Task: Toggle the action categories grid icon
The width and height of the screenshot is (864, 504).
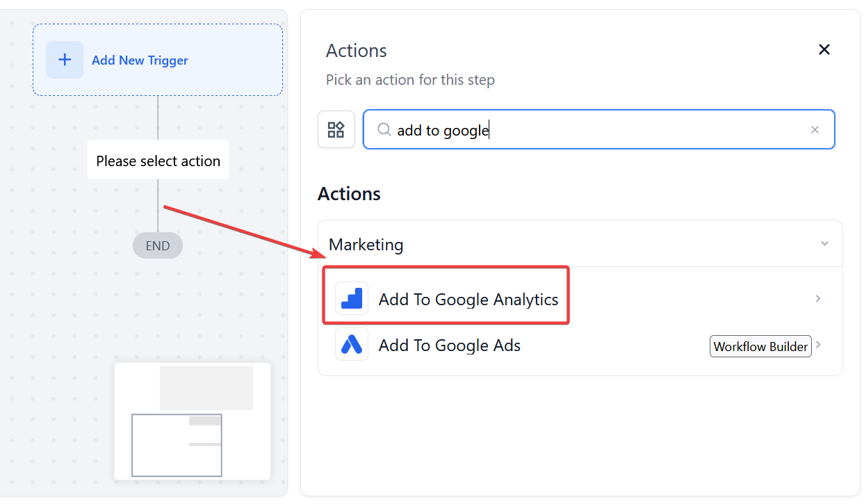Action: click(336, 129)
